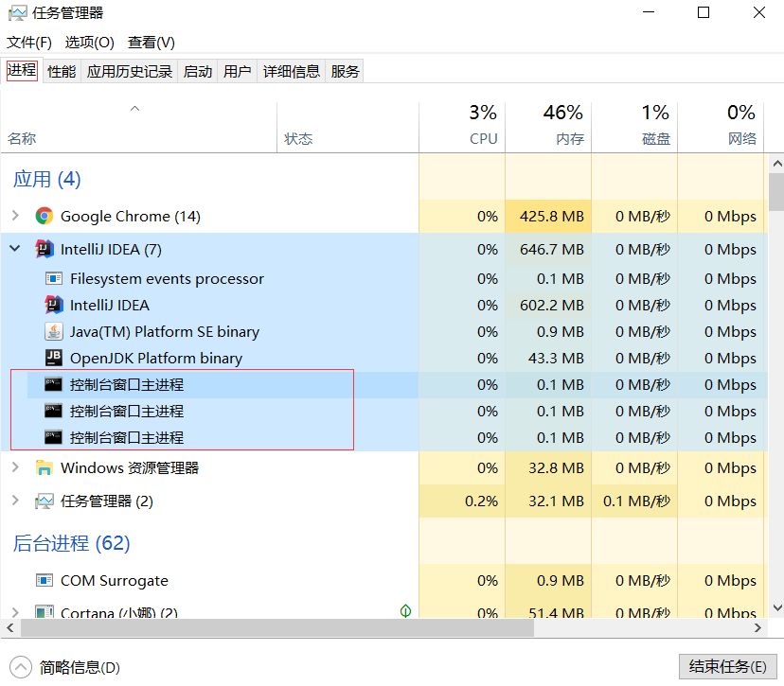Open the 选项(O) menu
The width and height of the screenshot is (784, 686).
90,43
